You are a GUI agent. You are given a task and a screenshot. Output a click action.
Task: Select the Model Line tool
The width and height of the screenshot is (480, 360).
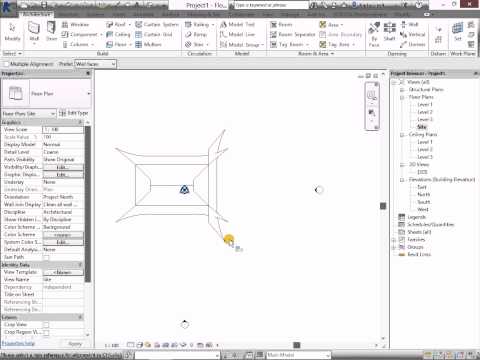237,34
